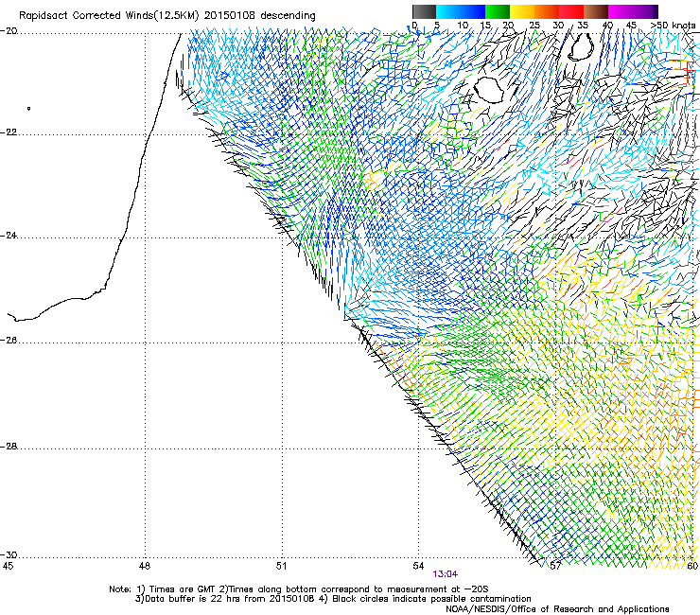Screen dimensions: 700x615
Task: Click the '20150108 descending' date in the title
Action: 260,16
